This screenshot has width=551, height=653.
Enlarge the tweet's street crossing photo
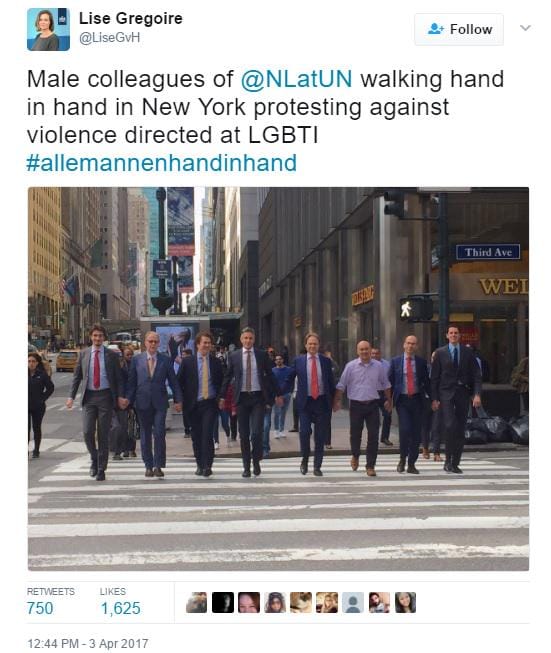pyautogui.click(x=278, y=379)
